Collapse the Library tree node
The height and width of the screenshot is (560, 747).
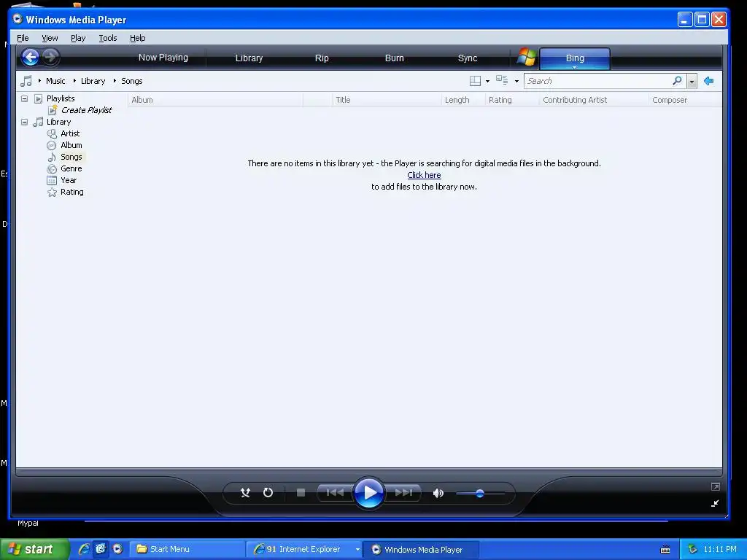tap(24, 122)
